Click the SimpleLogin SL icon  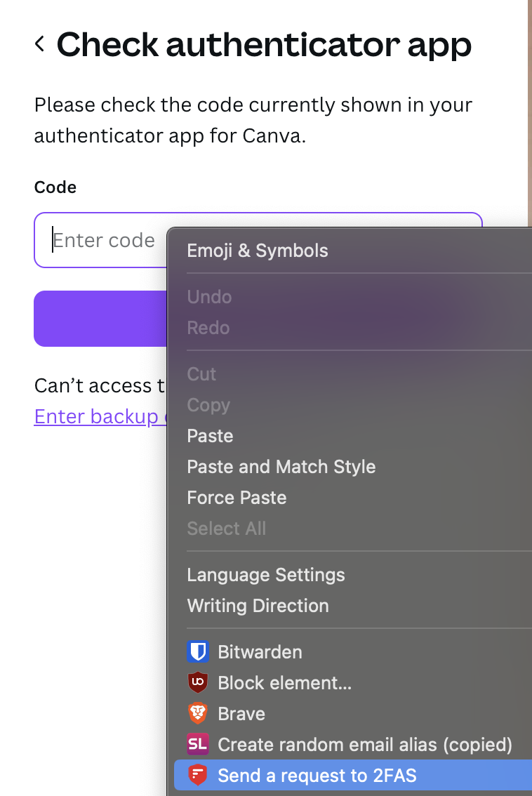[x=198, y=744]
